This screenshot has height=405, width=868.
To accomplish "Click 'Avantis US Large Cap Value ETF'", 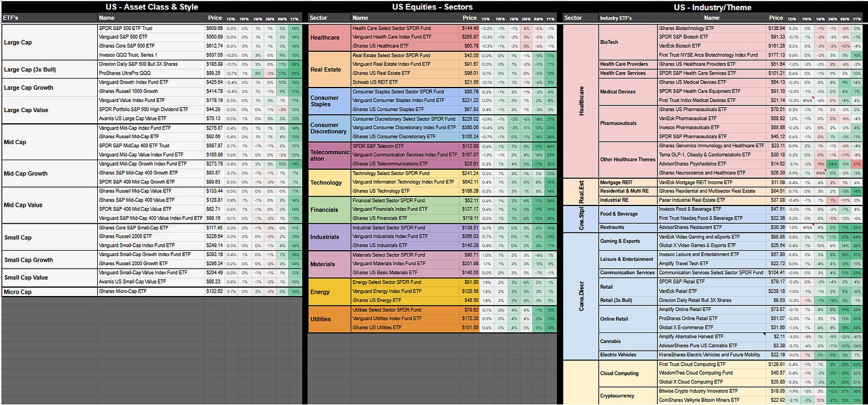I will click(x=151, y=119).
